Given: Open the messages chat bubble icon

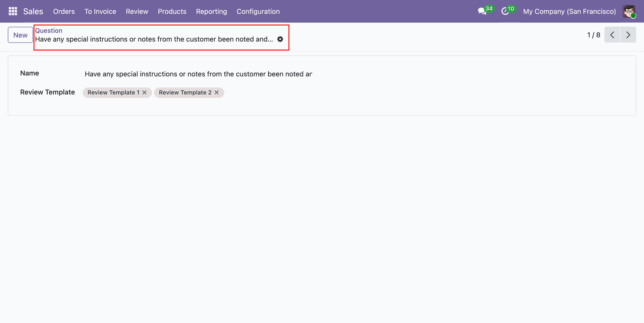Looking at the screenshot, I should coord(482,11).
